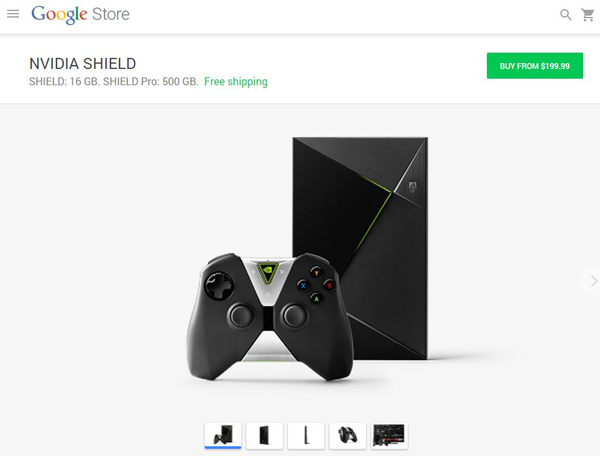Click the green NVIDIA button on controller
The image size is (600, 456).
tap(268, 272)
